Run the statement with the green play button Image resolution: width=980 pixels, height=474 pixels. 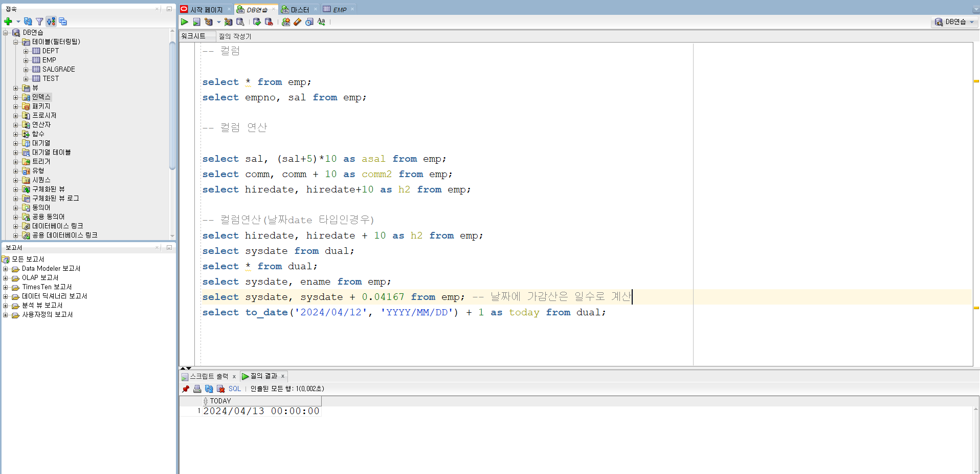point(185,22)
